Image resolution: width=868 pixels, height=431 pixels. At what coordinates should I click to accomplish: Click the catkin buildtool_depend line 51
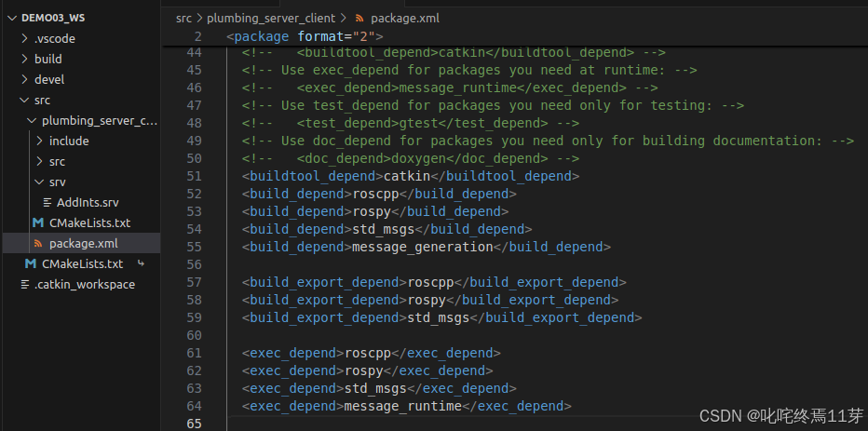pos(411,176)
